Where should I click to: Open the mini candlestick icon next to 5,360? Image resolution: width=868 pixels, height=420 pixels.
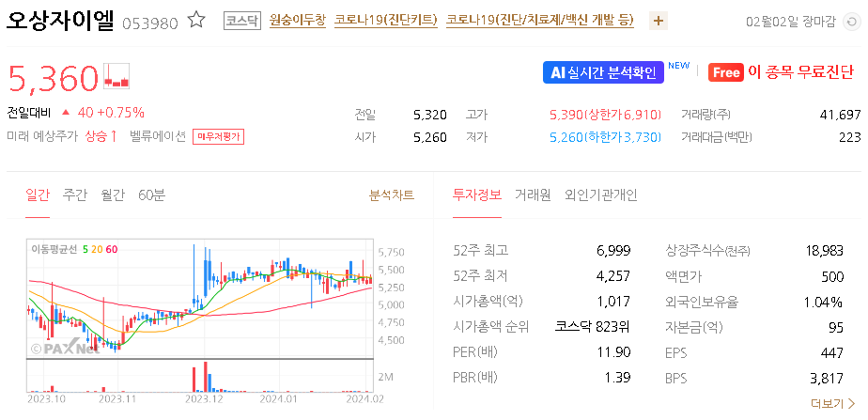coord(116,76)
